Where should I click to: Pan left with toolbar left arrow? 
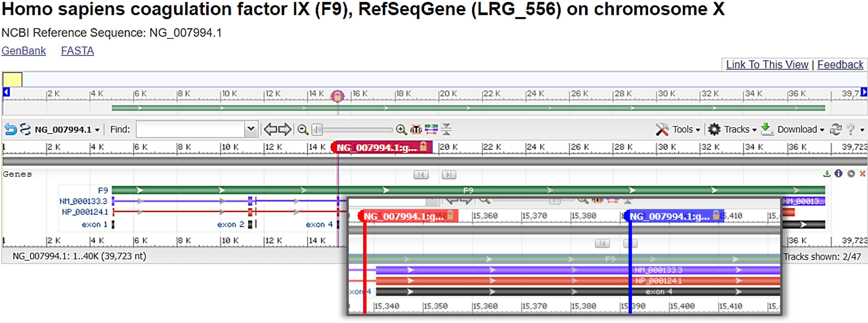coord(270,129)
